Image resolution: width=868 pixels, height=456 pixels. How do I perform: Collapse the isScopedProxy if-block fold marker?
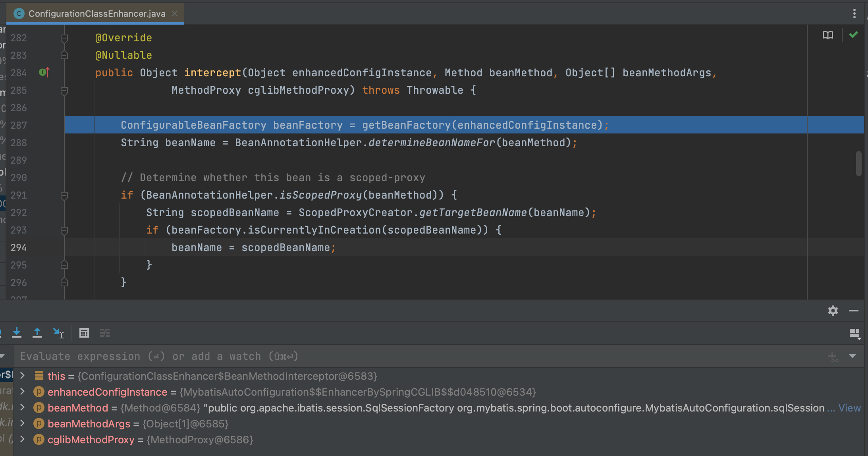coord(64,195)
